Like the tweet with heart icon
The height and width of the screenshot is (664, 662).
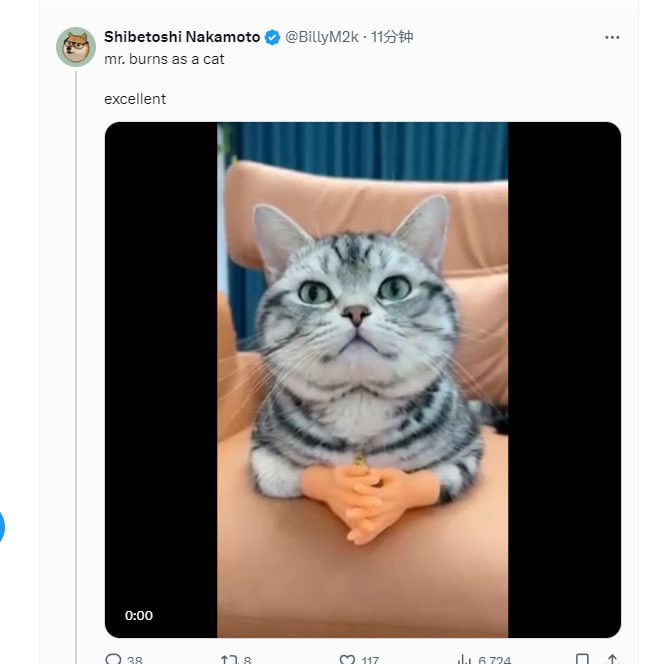[347, 659]
